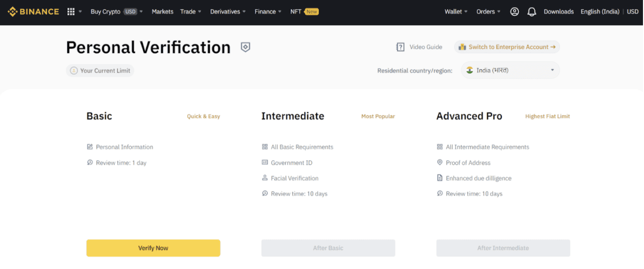644x269 pixels.
Task: Click the arrow beside the apps grid
Action: tap(80, 12)
